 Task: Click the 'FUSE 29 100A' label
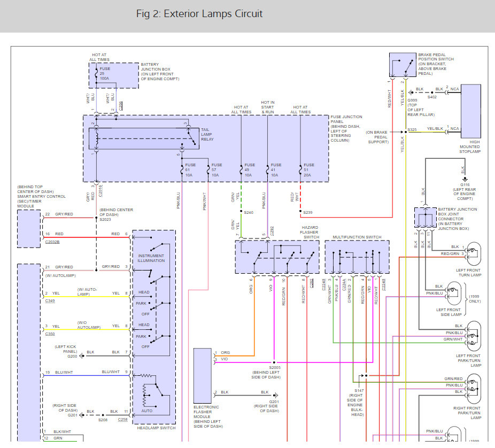[105, 74]
